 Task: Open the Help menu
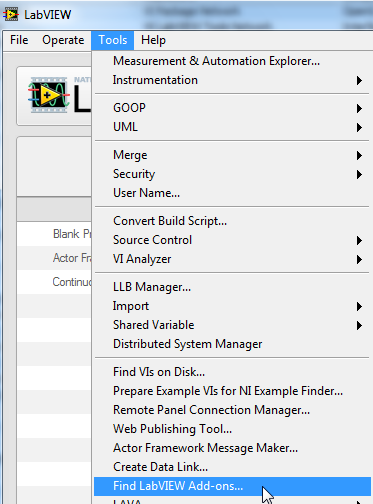(153, 40)
